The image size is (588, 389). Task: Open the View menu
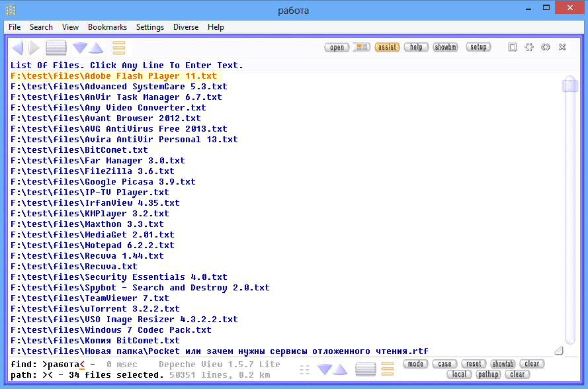point(70,27)
